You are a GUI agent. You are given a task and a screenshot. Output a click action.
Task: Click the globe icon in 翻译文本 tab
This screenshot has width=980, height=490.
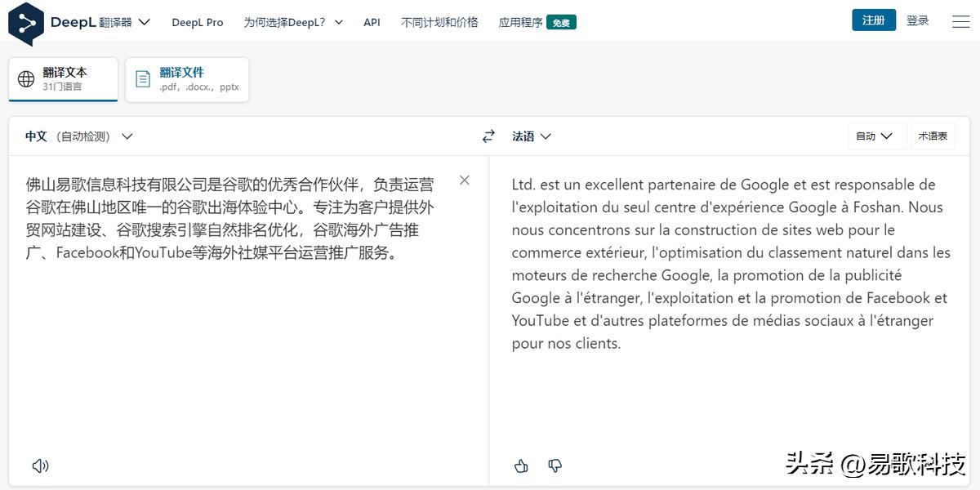pos(26,79)
